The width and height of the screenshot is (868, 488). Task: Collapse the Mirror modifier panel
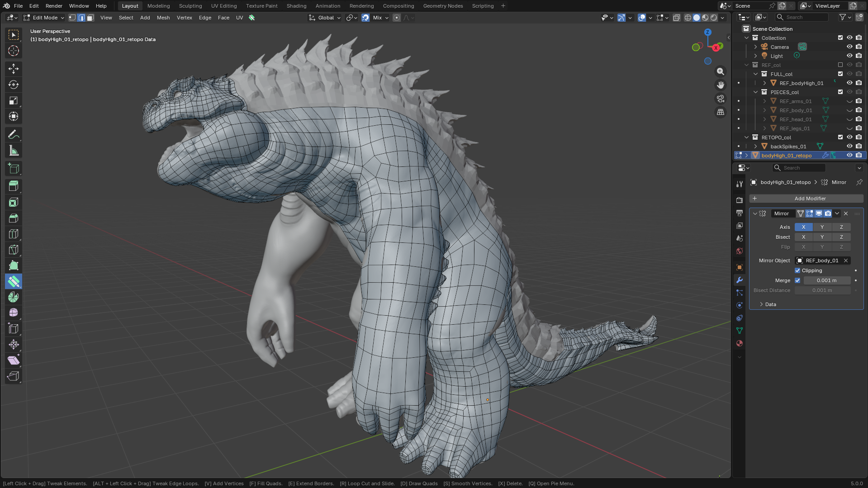755,213
